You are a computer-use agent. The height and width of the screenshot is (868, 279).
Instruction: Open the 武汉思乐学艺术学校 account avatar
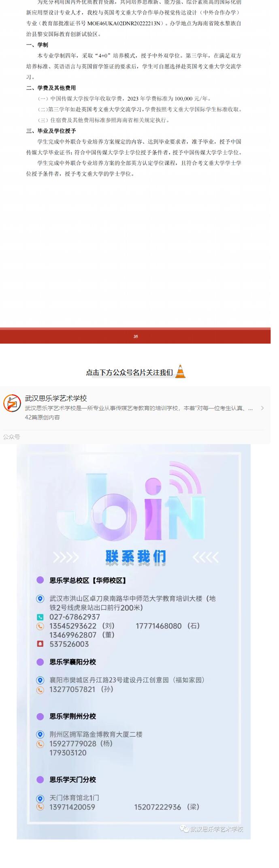click(12, 403)
